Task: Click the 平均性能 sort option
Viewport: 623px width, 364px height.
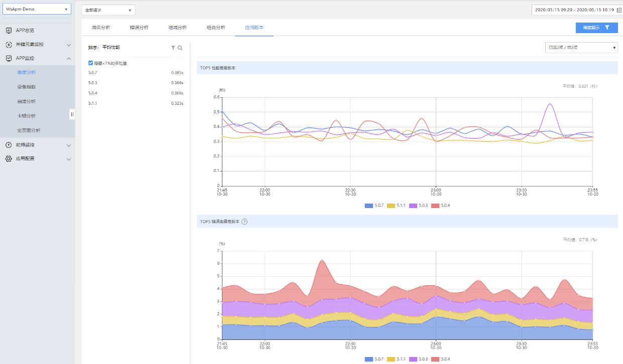Action: pos(111,48)
